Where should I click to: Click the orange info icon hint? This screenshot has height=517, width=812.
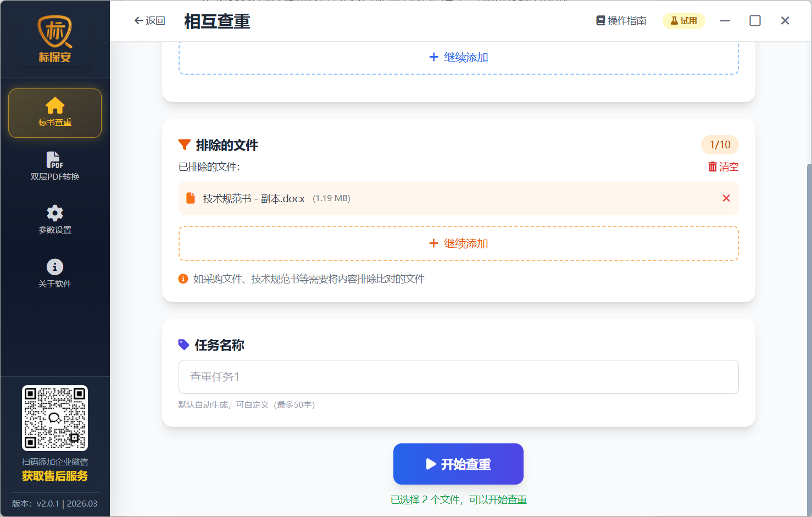tap(183, 279)
